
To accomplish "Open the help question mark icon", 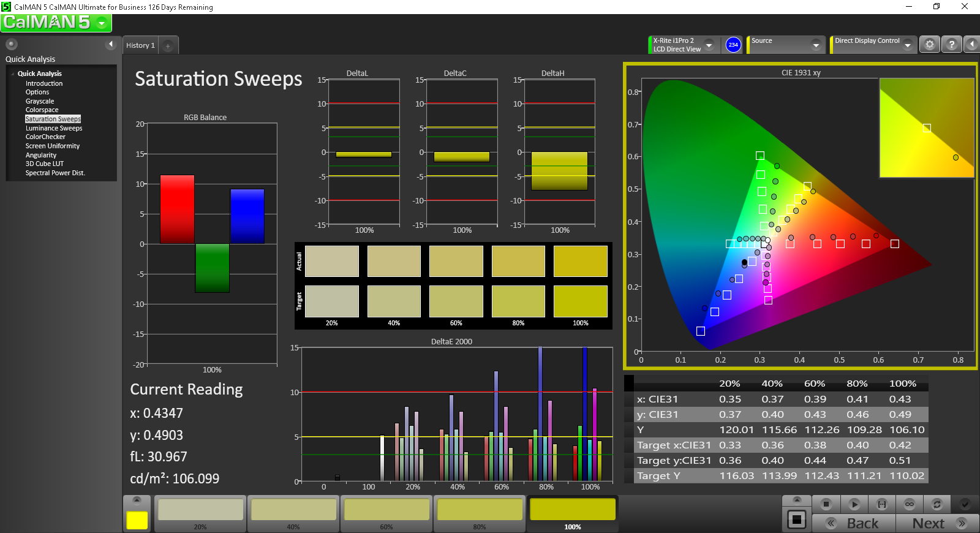I will click(951, 45).
